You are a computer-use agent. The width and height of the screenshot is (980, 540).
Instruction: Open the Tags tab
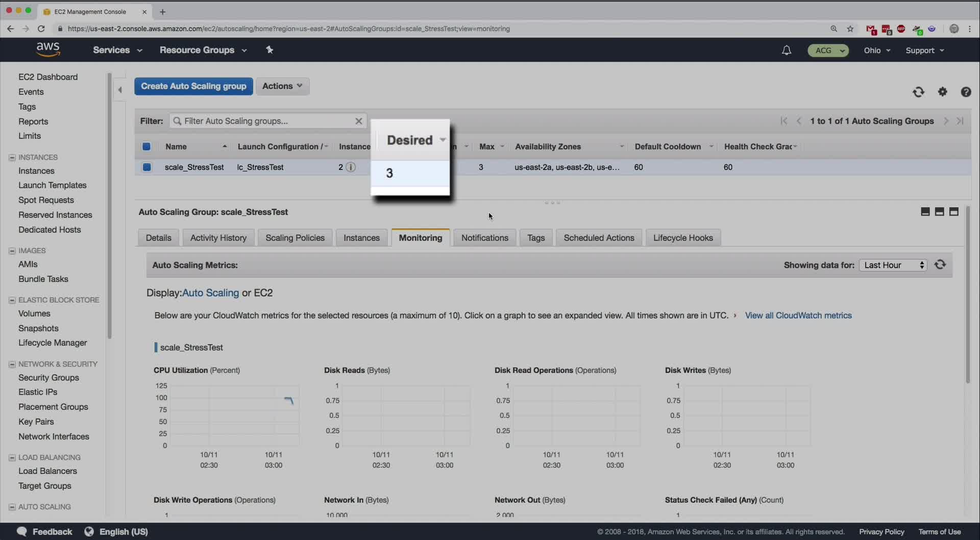coord(536,238)
